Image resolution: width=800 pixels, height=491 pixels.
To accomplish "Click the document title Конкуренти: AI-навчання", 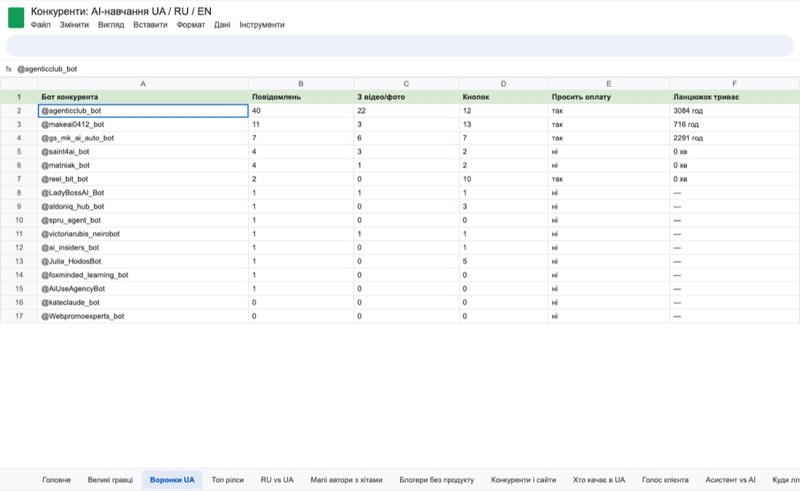I will click(121, 11).
